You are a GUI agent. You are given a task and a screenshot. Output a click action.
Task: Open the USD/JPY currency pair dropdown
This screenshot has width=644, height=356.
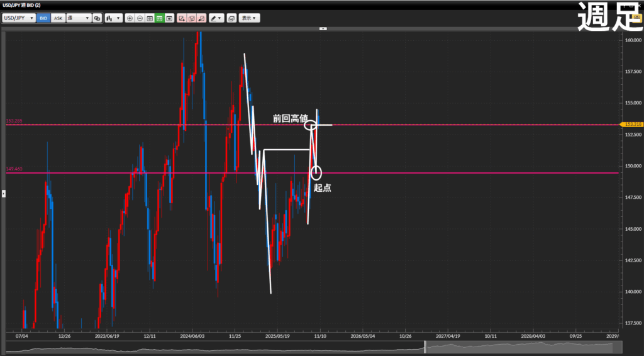(x=18, y=18)
